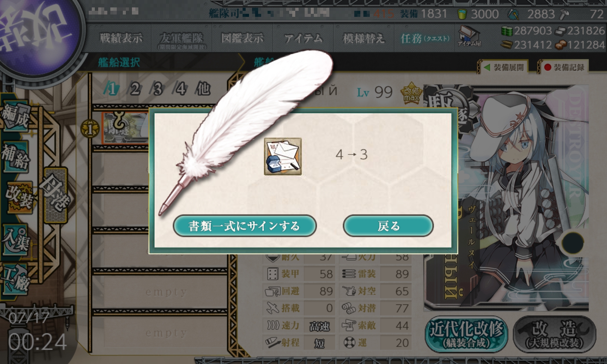Click the 戻る back button

pyautogui.click(x=388, y=226)
